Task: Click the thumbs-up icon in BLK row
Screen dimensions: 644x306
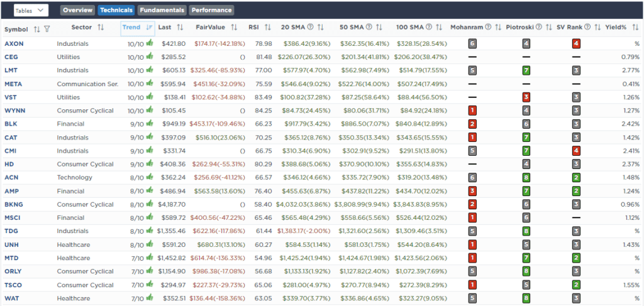Action: pyautogui.click(x=149, y=123)
